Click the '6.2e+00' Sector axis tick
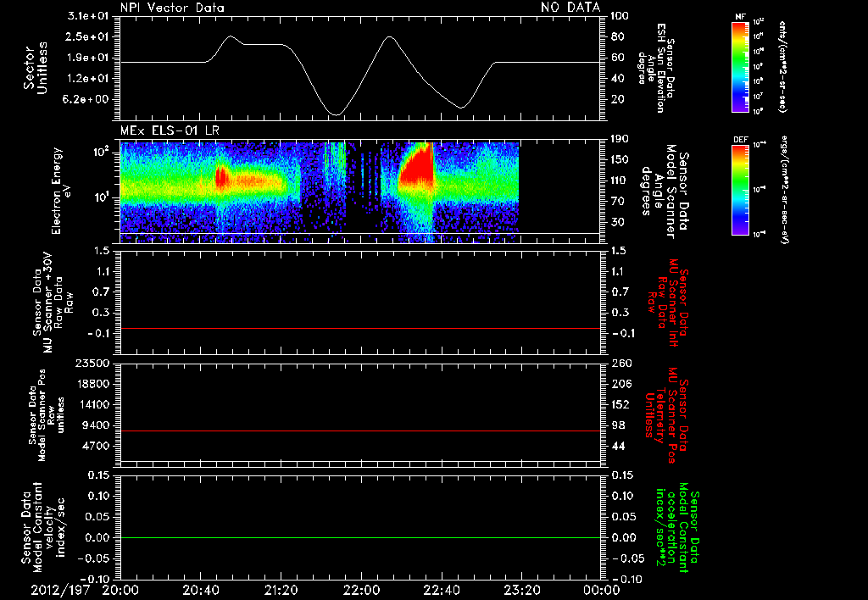Image resolution: width=868 pixels, height=600 pixels. pos(87,100)
